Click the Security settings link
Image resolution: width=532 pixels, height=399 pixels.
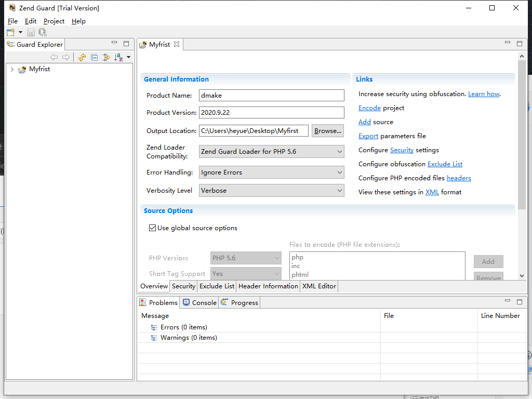[402, 150]
